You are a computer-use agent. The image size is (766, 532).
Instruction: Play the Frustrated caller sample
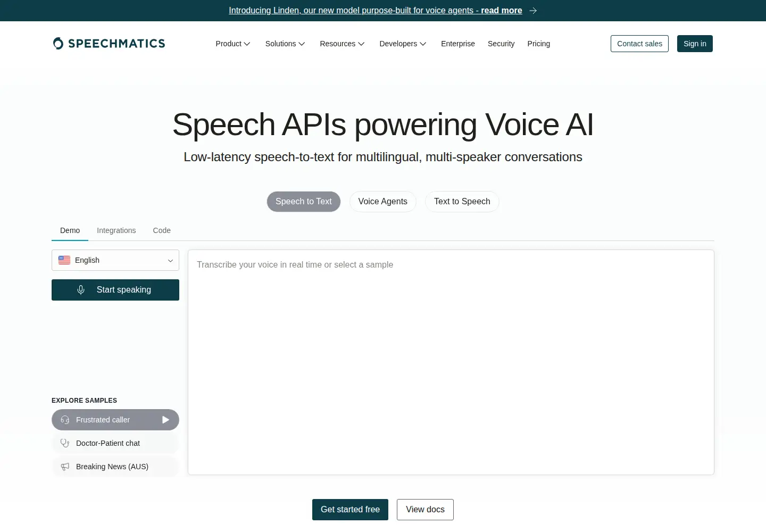pos(165,420)
